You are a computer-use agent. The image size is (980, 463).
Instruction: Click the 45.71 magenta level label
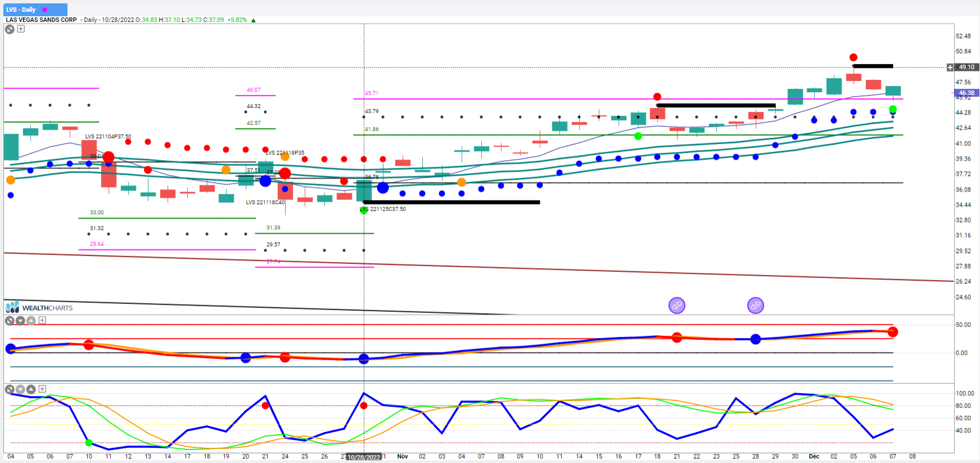(x=372, y=93)
